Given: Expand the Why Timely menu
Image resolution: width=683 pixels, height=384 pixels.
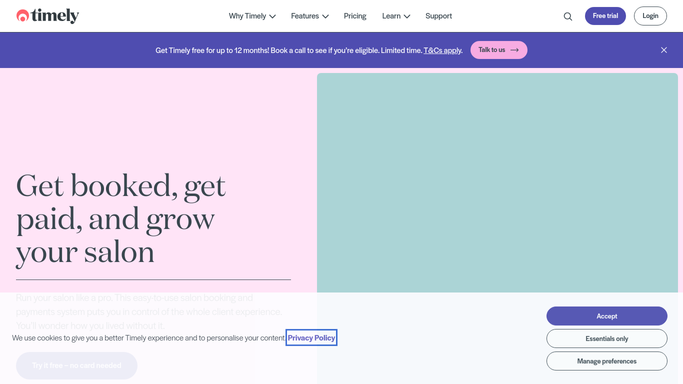Looking at the screenshot, I should click(x=252, y=16).
